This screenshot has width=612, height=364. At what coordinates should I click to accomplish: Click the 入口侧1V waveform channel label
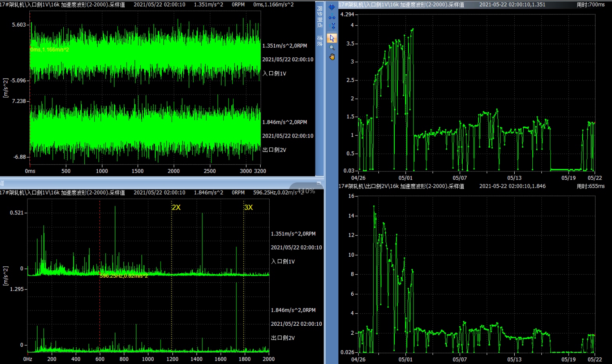[274, 73]
